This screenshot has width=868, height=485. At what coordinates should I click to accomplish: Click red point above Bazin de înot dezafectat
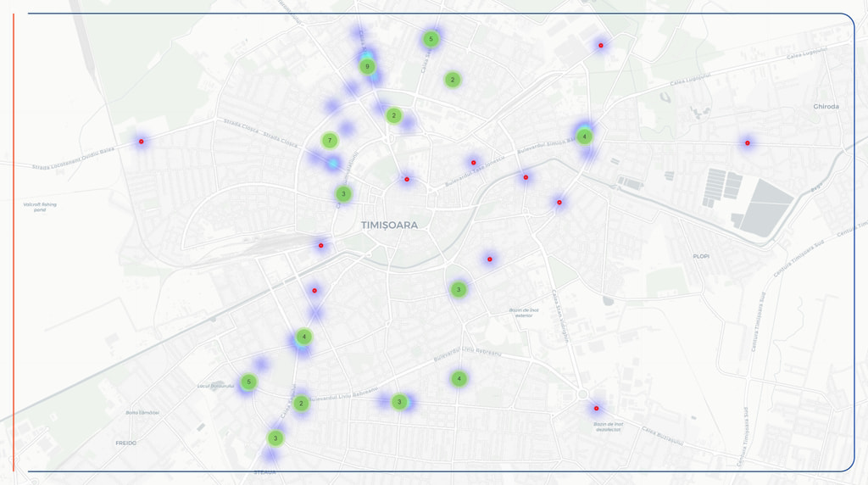tap(596, 409)
